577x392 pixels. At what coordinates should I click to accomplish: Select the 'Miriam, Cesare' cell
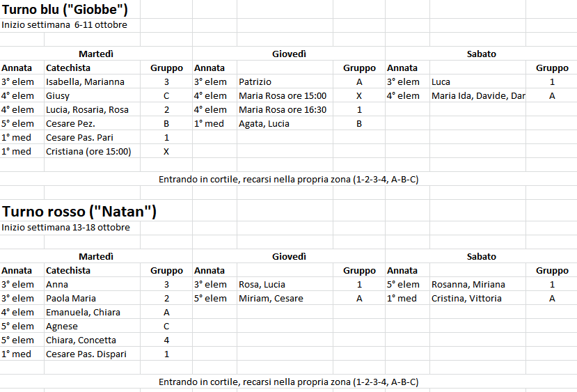tap(285, 298)
